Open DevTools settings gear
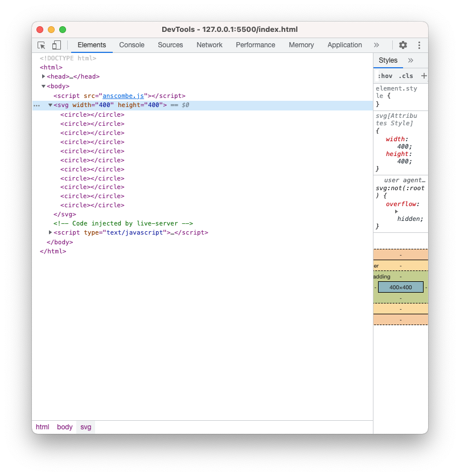This screenshot has height=476, width=460. (x=403, y=45)
